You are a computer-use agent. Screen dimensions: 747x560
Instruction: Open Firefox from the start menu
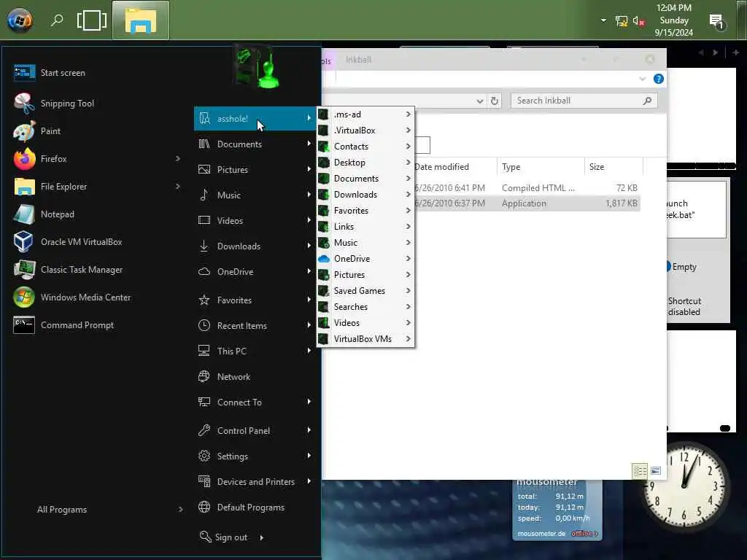click(53, 158)
